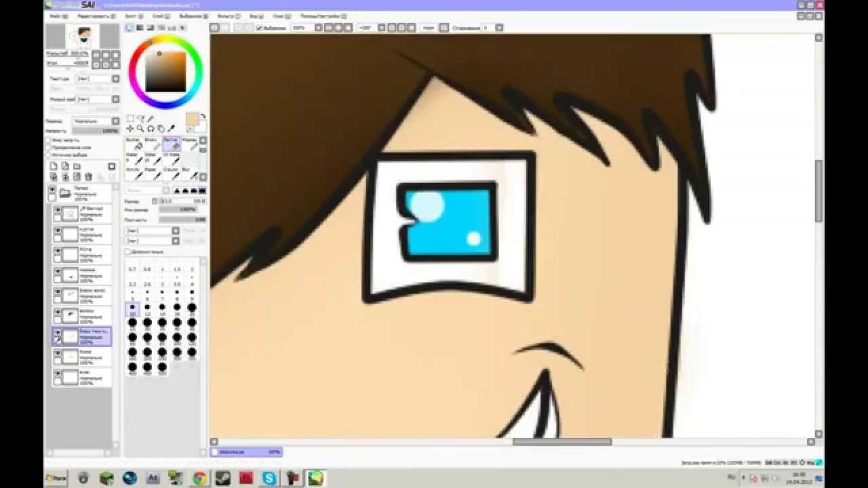Adjust the Плотность brush density slider
868x488 pixels.
point(182,220)
